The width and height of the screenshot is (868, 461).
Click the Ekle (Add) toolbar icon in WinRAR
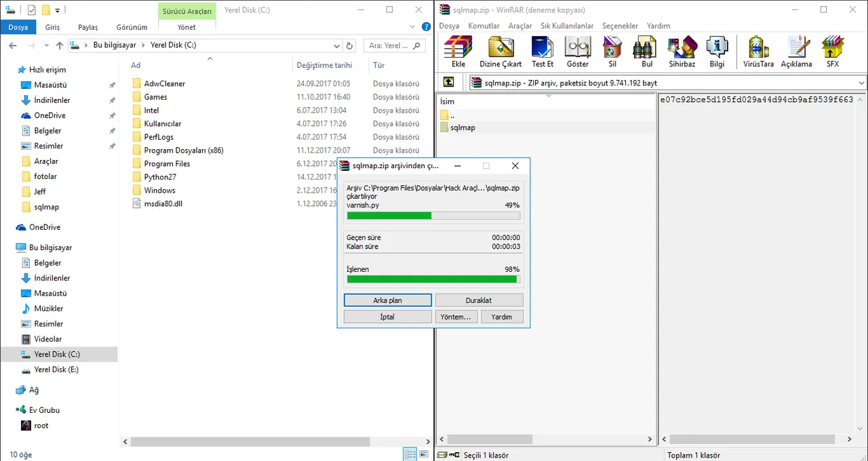tap(458, 52)
